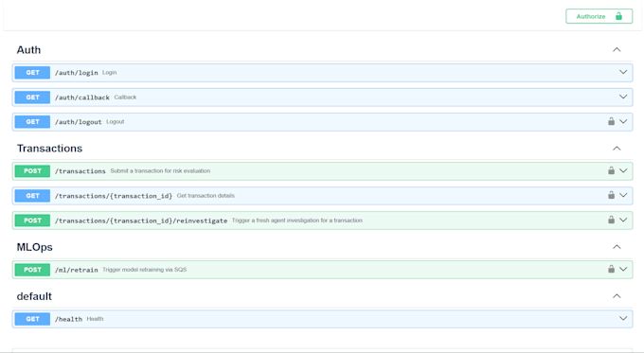644x353 pixels.
Task: Open the /ml/retrain path link
Action: [77, 270]
